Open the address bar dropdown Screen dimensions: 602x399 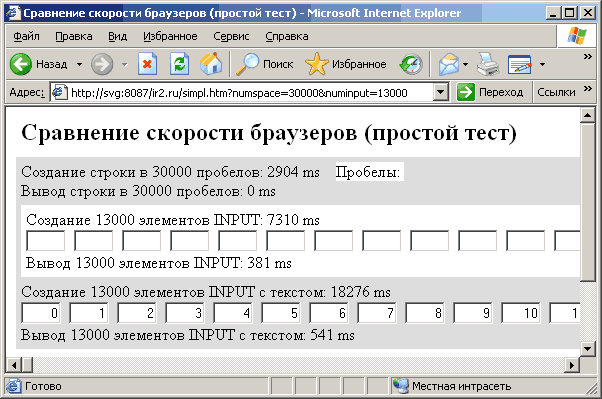click(441, 92)
